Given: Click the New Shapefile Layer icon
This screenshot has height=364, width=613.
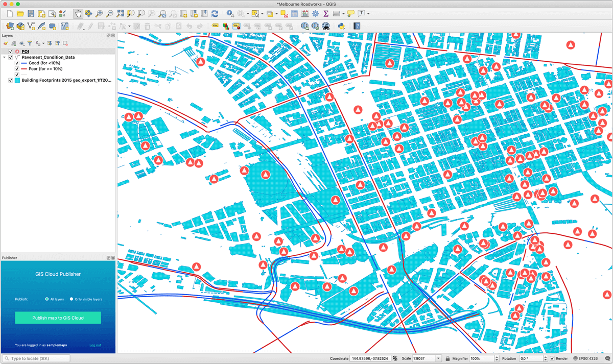Looking at the screenshot, I should 31,26.
